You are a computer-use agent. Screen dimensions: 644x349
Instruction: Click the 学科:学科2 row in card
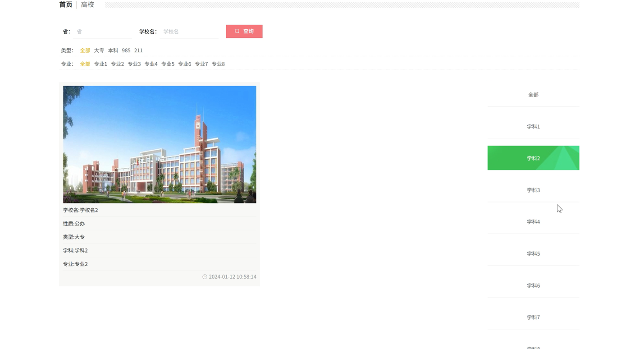(160, 251)
